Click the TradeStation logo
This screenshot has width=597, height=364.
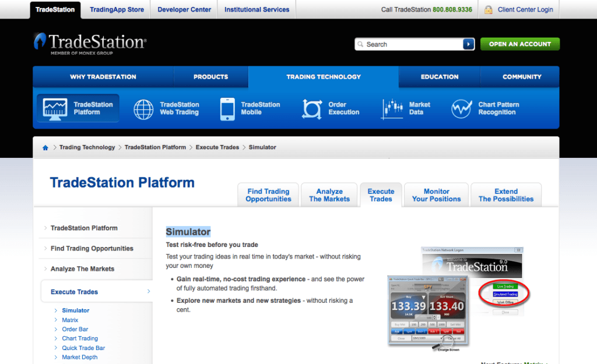coord(90,44)
